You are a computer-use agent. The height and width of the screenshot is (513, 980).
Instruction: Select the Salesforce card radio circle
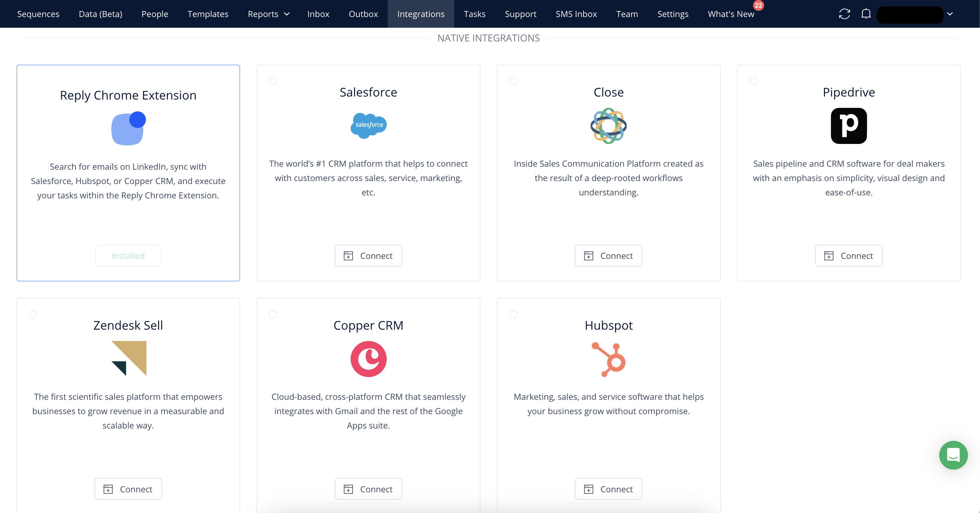(x=273, y=81)
